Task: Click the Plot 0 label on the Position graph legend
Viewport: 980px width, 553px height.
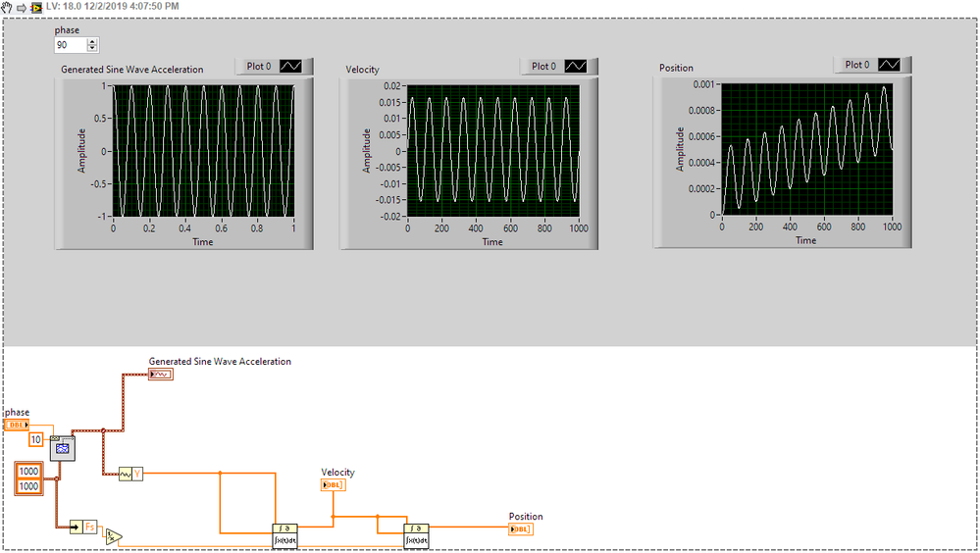Action: pyautogui.click(x=857, y=65)
